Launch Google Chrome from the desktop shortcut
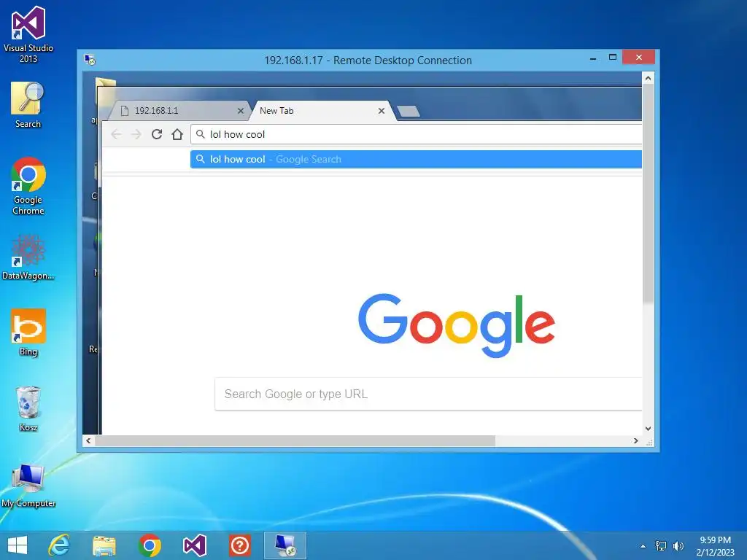The image size is (747, 560). pos(28,186)
